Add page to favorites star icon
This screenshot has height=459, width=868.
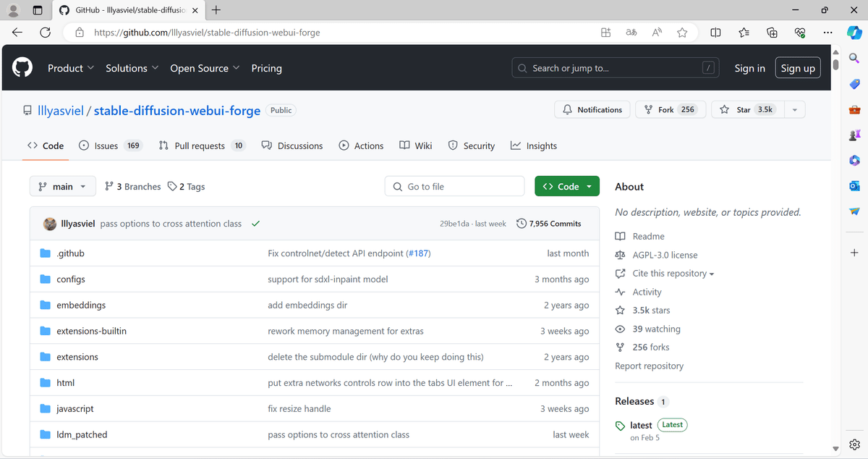click(x=682, y=33)
